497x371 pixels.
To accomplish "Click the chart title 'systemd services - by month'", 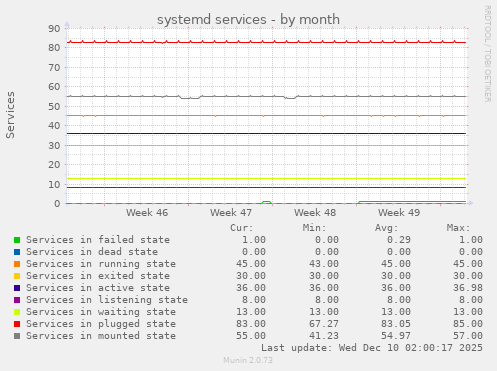I will 248,20.
